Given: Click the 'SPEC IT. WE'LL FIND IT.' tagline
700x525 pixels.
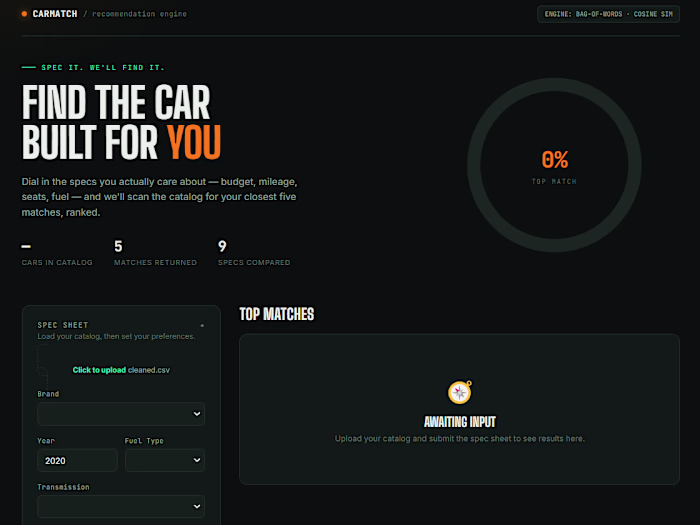Looking at the screenshot, I should click(x=103, y=67).
